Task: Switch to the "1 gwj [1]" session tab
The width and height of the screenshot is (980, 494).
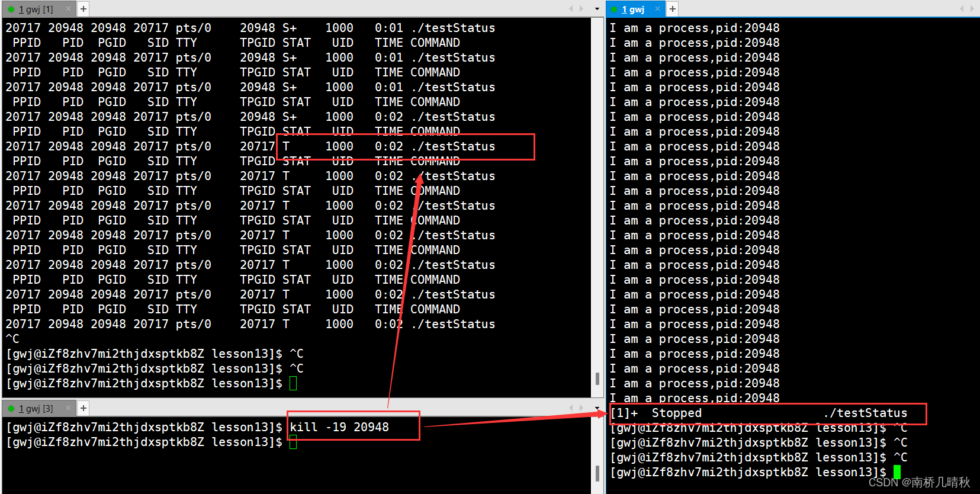Action: click(x=36, y=9)
